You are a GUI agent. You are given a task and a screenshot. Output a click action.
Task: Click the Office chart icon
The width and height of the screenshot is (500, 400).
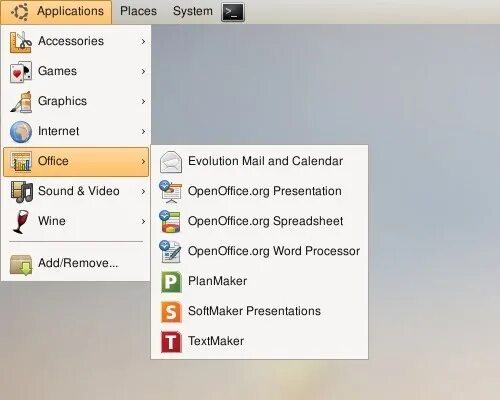click(x=21, y=162)
